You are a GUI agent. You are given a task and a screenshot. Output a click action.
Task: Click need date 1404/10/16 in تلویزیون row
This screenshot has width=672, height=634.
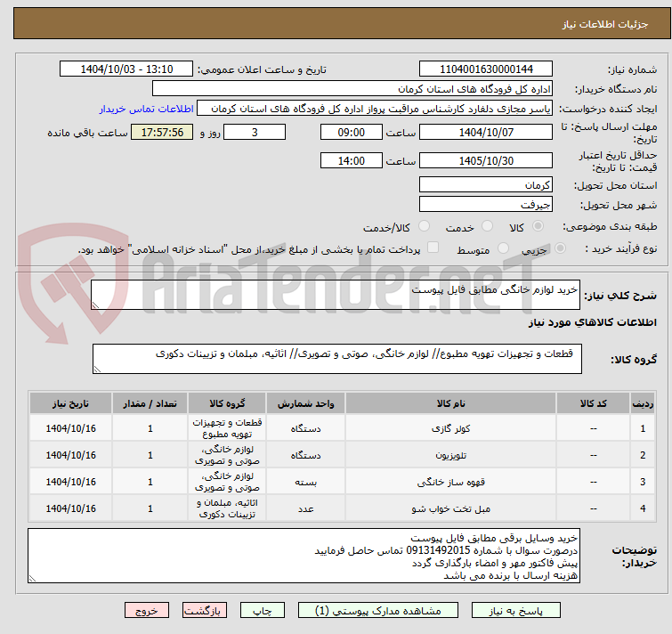(x=70, y=455)
